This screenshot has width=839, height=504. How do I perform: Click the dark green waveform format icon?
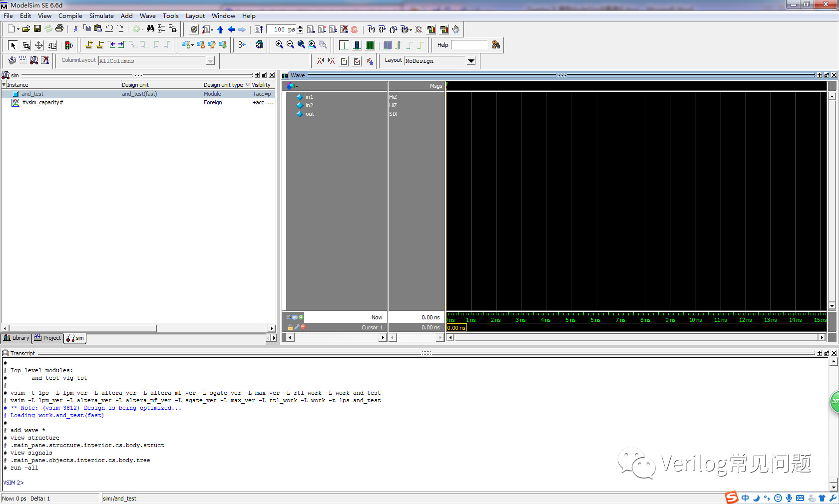point(370,45)
